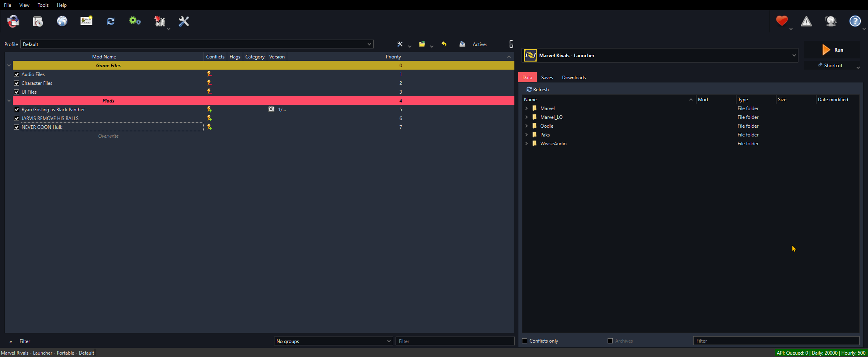This screenshot has height=357, width=868.
Task: Open the executables green gears icon
Action: point(135,21)
